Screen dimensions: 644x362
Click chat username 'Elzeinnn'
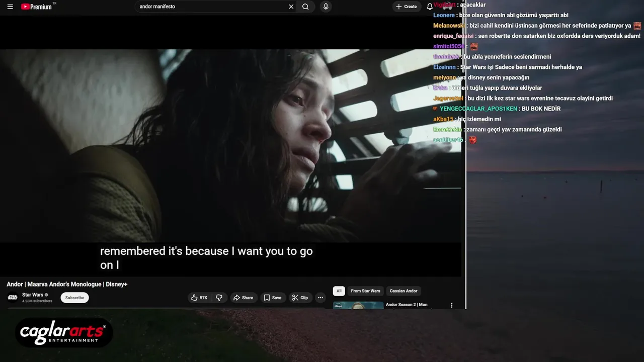[445, 67]
